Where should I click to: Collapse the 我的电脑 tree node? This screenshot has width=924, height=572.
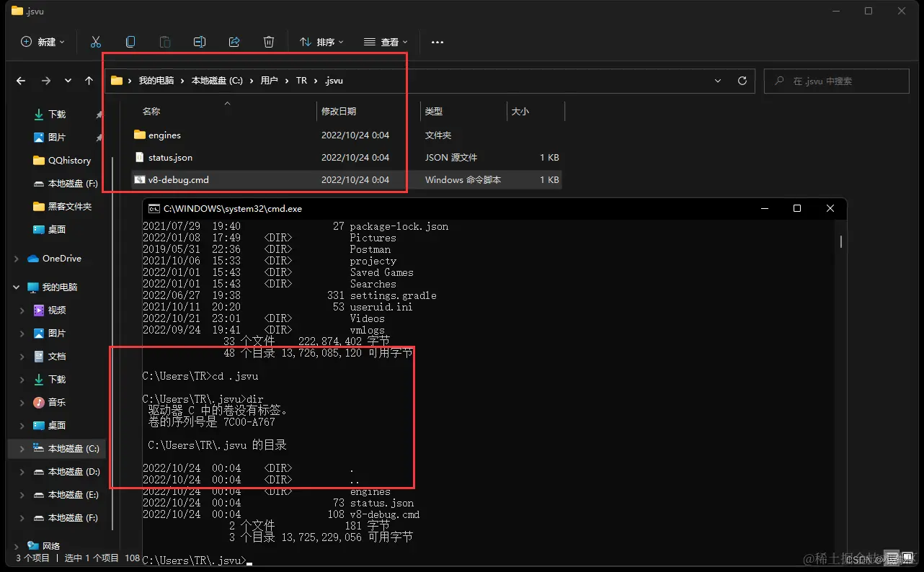tap(17, 287)
